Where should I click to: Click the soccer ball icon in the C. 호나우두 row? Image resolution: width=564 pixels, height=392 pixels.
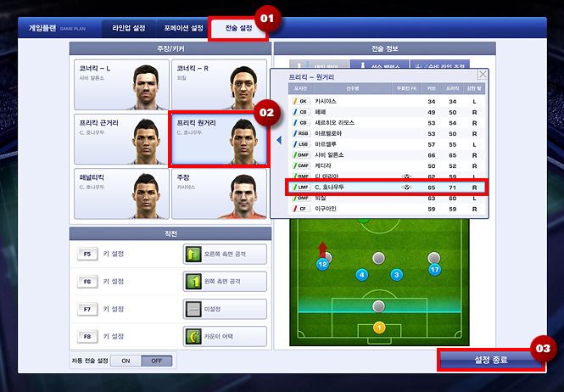tap(406, 188)
